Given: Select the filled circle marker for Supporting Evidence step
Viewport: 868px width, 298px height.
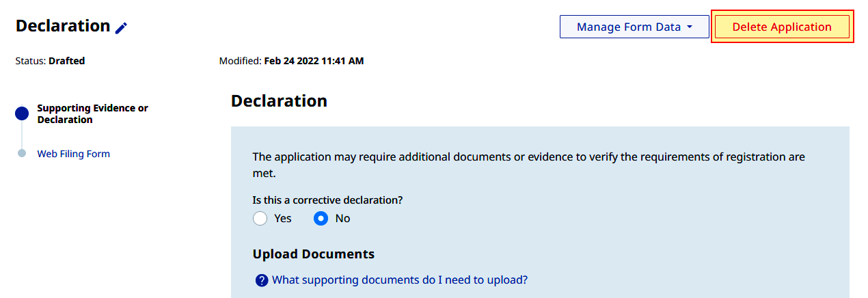Looking at the screenshot, I should 22,113.
